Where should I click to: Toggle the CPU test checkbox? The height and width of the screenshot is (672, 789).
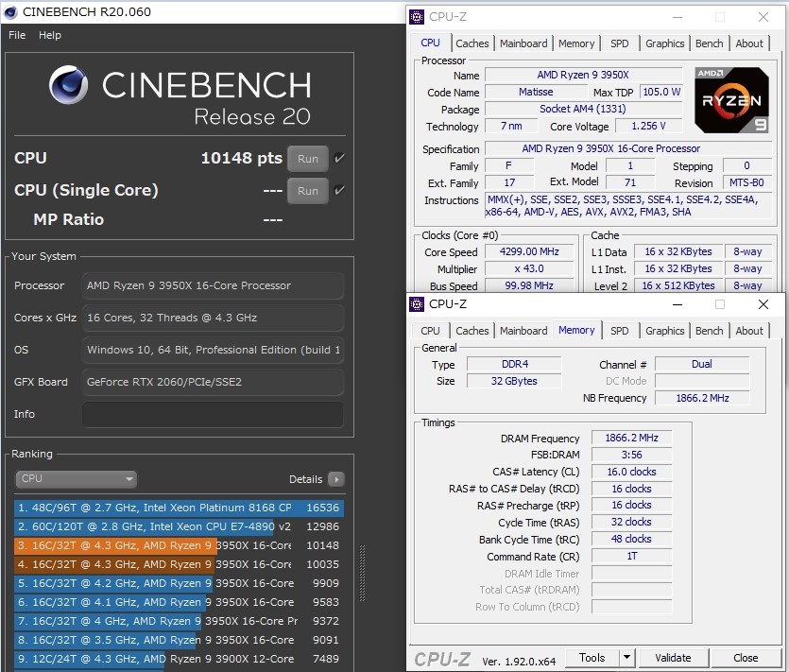point(339,158)
